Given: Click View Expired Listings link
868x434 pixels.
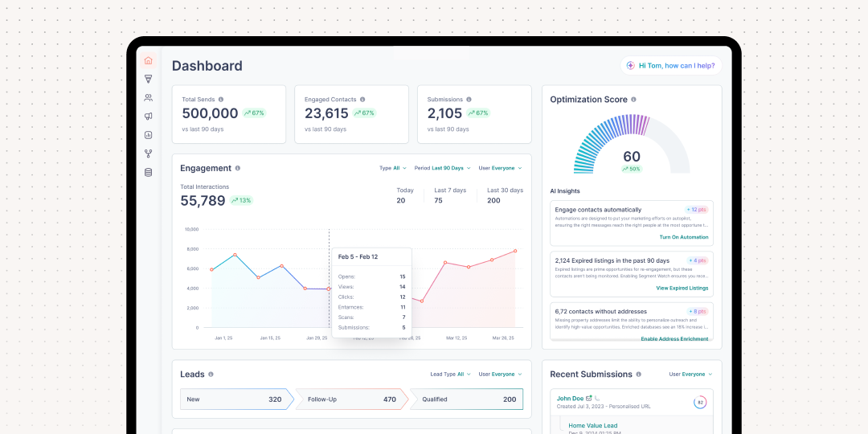Looking at the screenshot, I should tap(682, 288).
